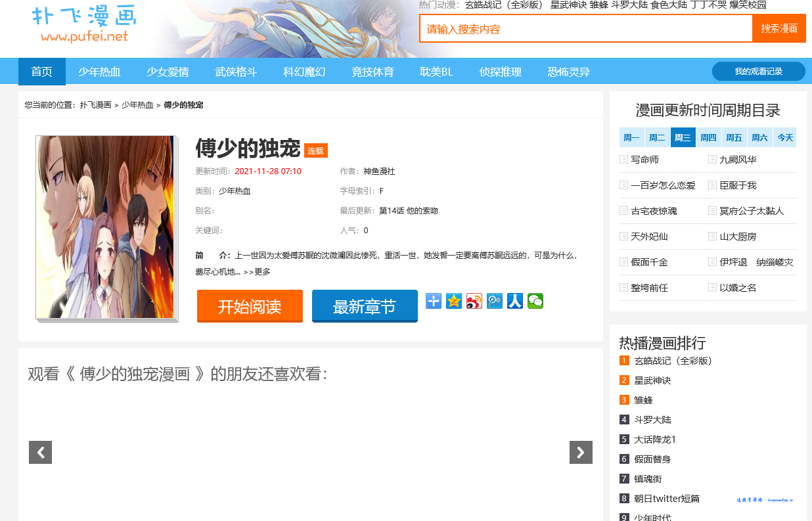Open 写命师 in the schedule list
Image resolution: width=812 pixels, height=521 pixels.
pos(644,160)
